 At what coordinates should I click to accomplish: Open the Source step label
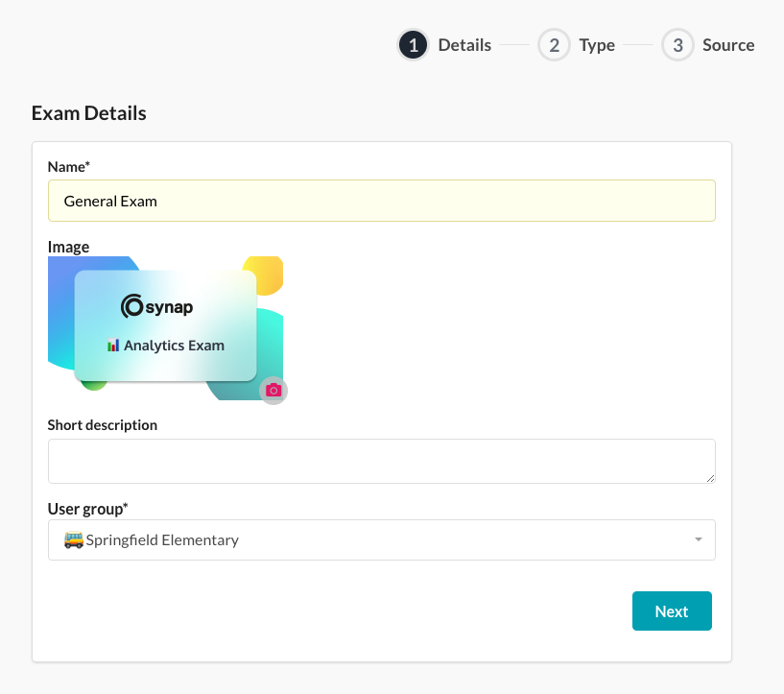pos(728,45)
